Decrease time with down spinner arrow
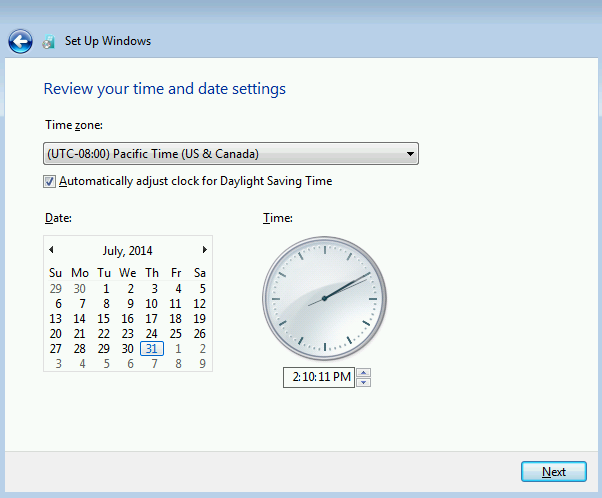Image resolution: width=602 pixels, height=498 pixels. pyautogui.click(x=364, y=382)
